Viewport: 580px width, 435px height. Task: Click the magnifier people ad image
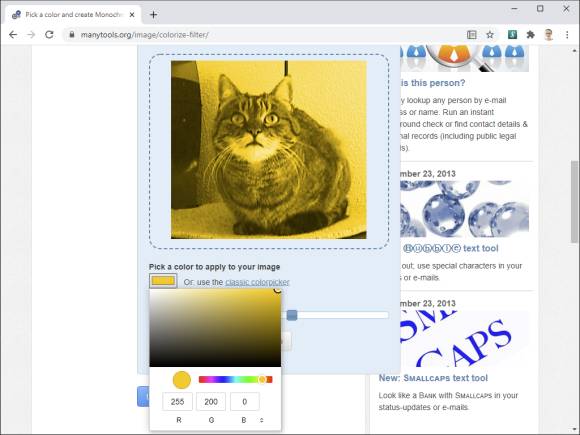tap(465, 58)
